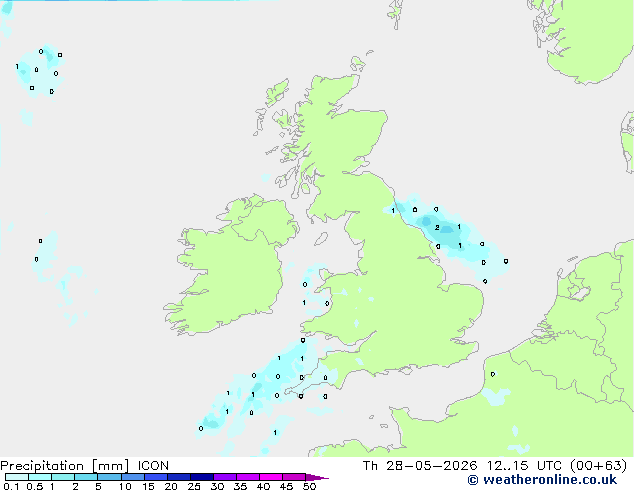This screenshot has width=634, height=490.
Task: Select the ICON model label
Action: (153, 466)
